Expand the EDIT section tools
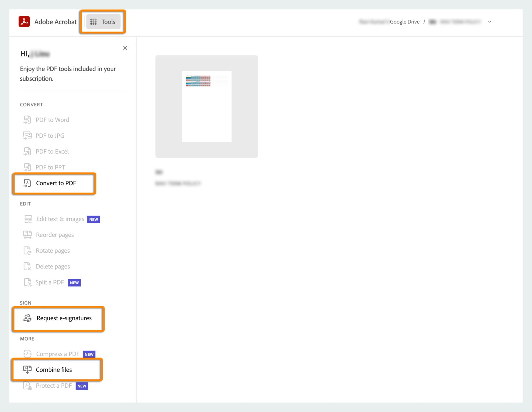Screen dimensions: 532x412 [25, 203]
